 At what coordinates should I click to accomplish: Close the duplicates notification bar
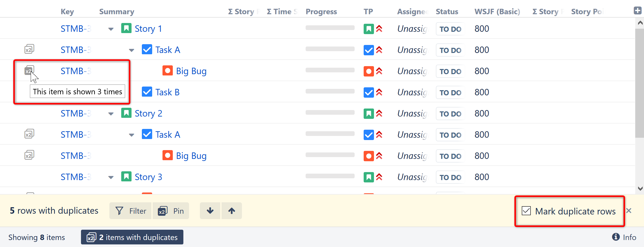click(x=629, y=211)
